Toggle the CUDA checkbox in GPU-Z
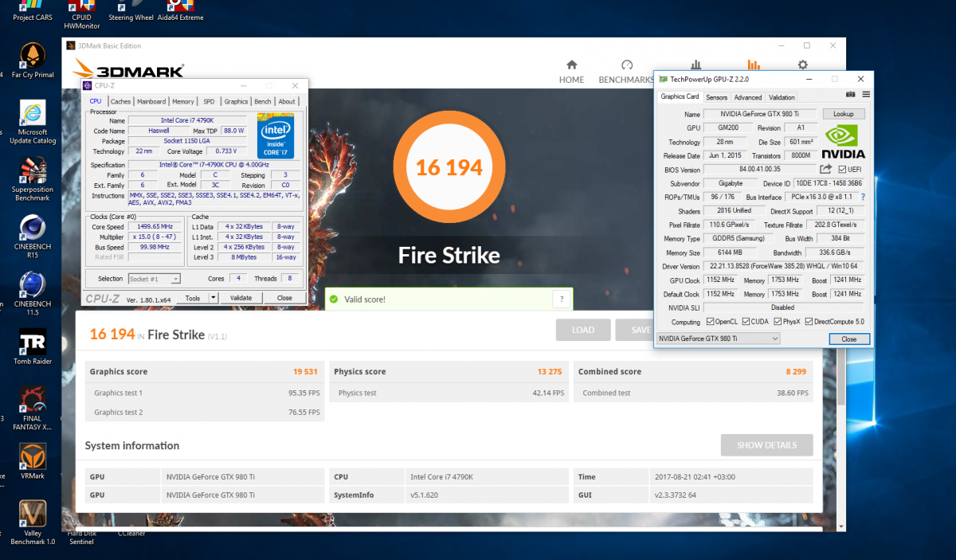 pyautogui.click(x=746, y=322)
